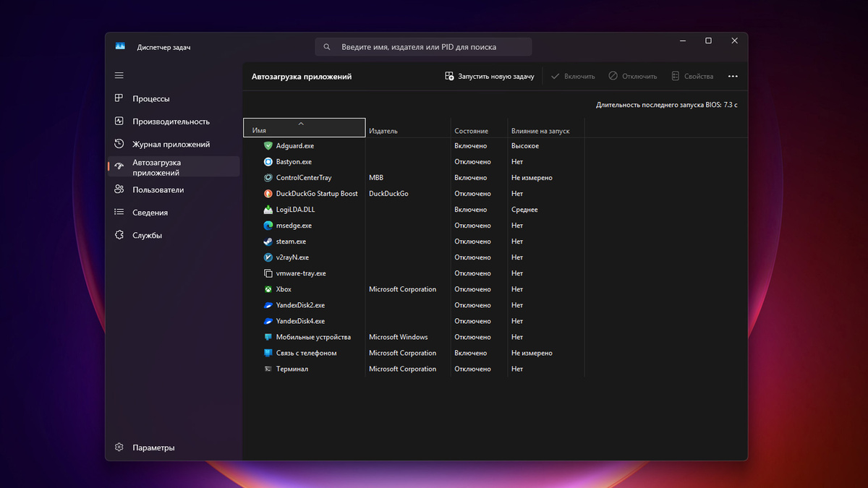Open the Процессы section
868x488 pixels.
click(x=174, y=98)
